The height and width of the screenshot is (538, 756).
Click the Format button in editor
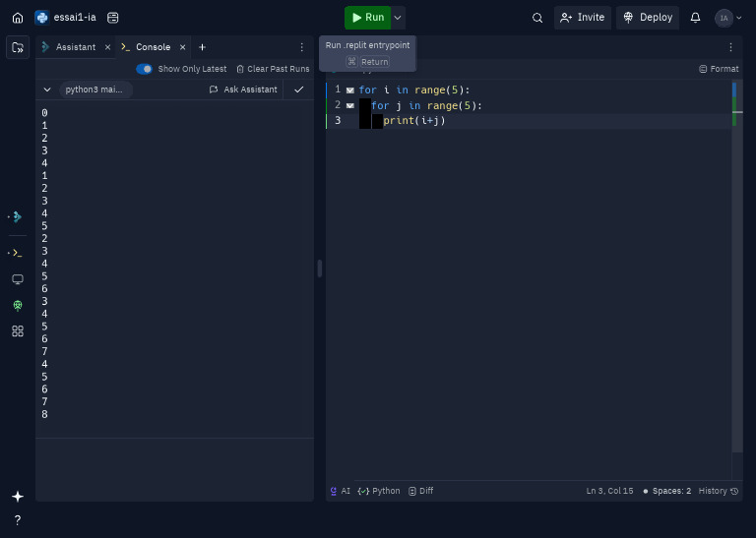click(x=719, y=69)
